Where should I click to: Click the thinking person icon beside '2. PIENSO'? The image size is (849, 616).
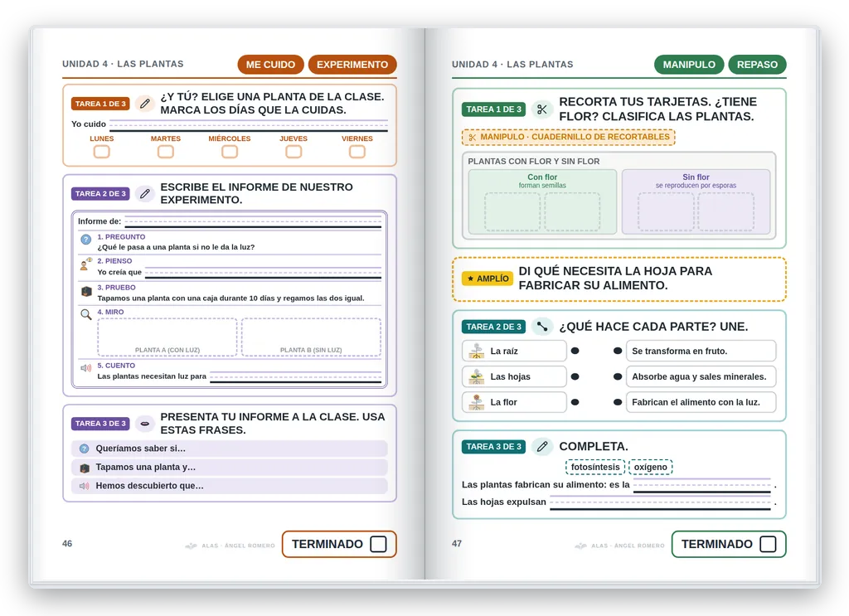click(85, 264)
